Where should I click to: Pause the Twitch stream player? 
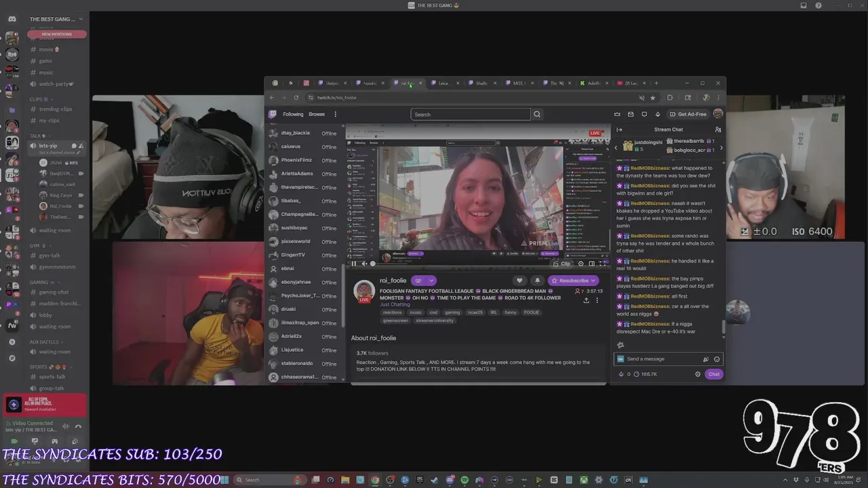point(353,264)
